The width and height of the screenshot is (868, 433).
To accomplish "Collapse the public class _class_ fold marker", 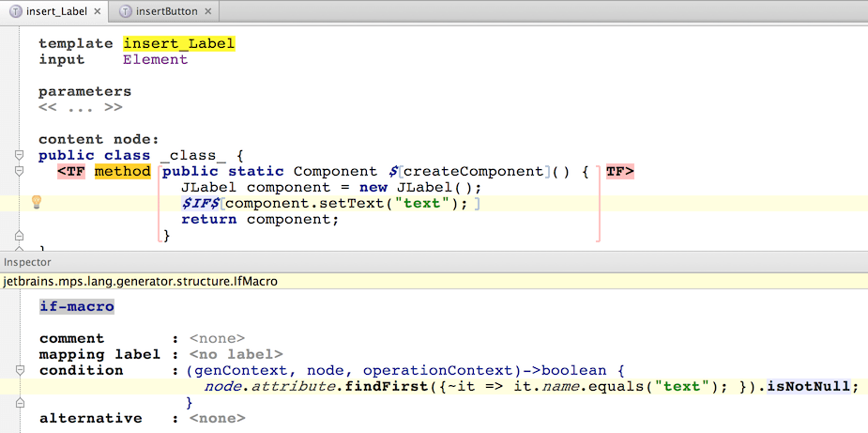I will click(x=20, y=155).
